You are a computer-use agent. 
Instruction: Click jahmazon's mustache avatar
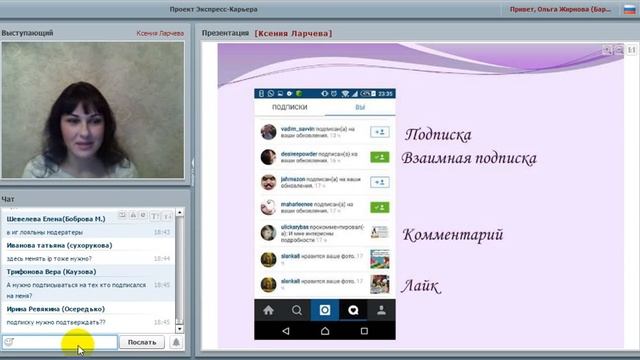(268, 182)
